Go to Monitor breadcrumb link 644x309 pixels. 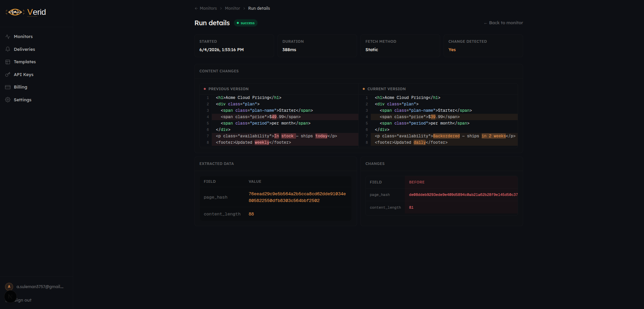click(x=232, y=8)
